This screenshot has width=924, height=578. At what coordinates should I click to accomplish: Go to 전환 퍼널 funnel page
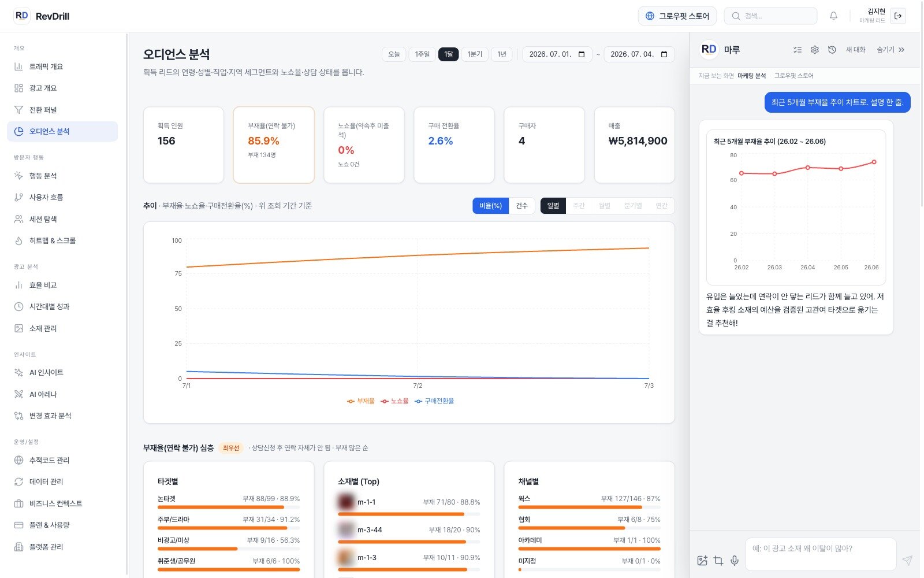tap(62, 110)
